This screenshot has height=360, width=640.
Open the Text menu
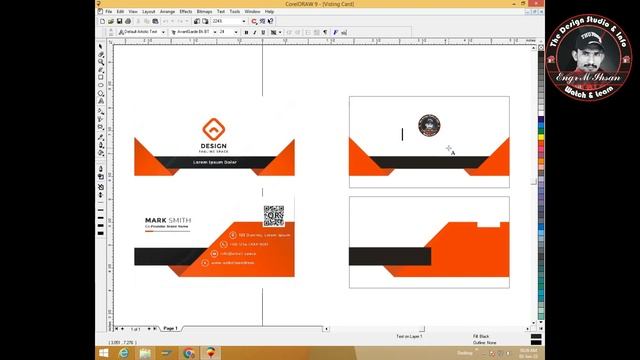point(221,11)
